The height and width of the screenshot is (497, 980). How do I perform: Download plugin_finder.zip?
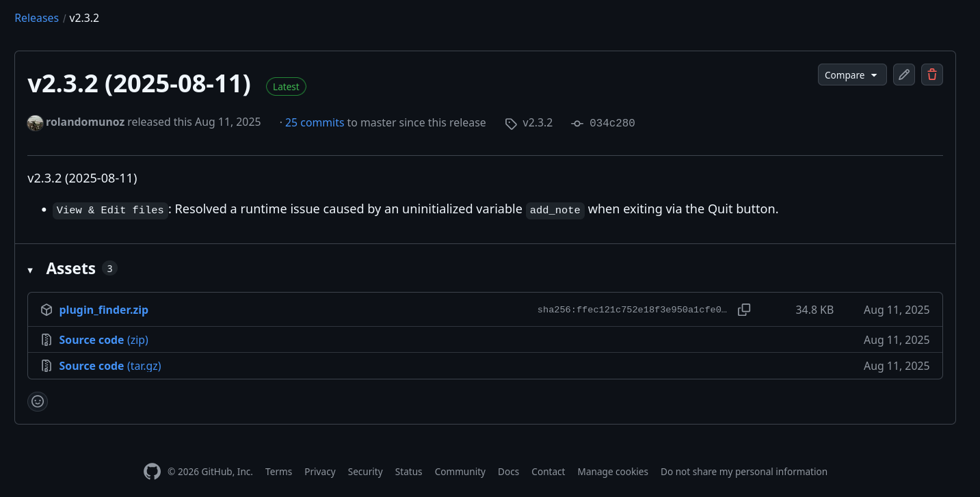coord(104,310)
